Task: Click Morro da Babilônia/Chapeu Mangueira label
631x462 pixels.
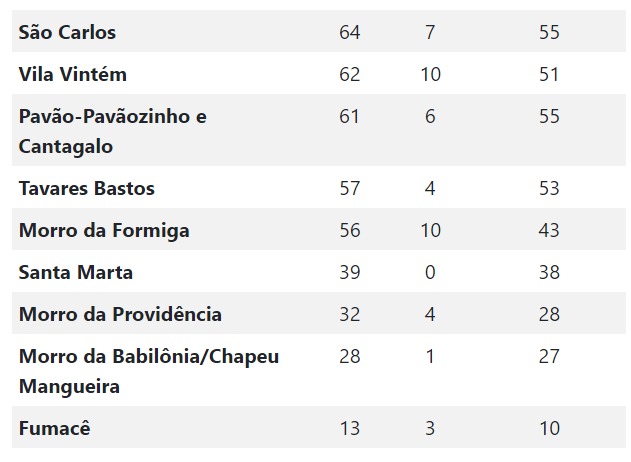Action: [x=149, y=371]
